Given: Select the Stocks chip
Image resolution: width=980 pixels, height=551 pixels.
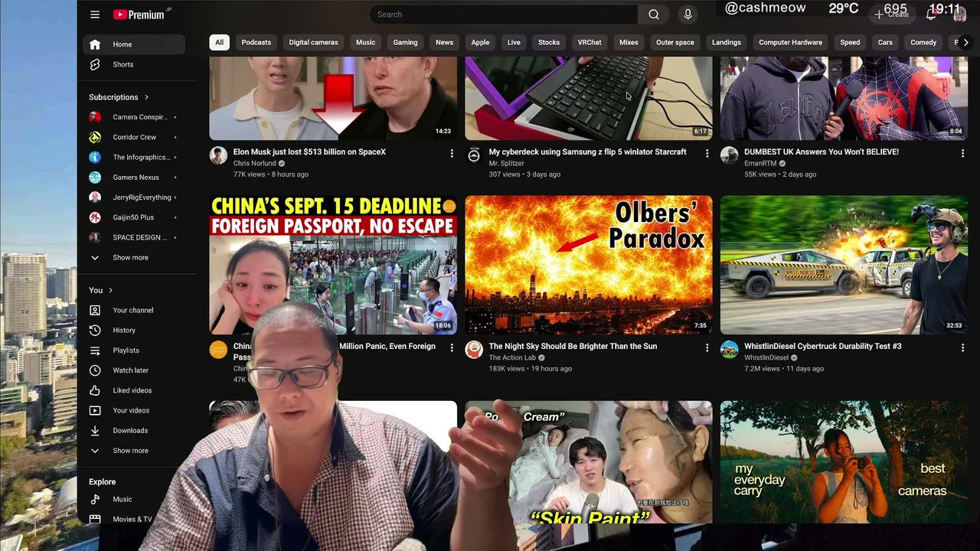Looking at the screenshot, I should click(x=548, y=43).
